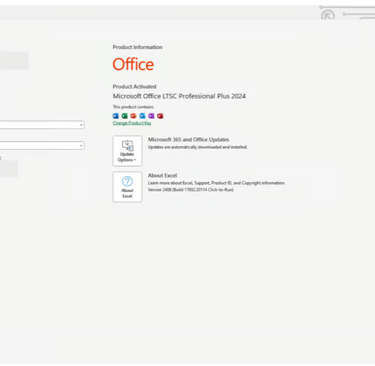Click the This product contains label
Image resolution: width=375 pixels, height=366 pixels.
[x=133, y=107]
